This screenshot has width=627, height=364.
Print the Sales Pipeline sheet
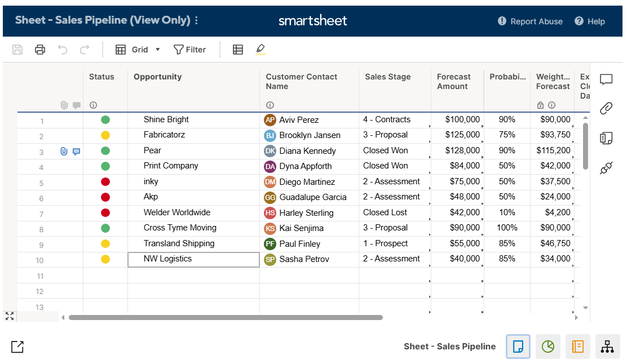pyautogui.click(x=39, y=50)
